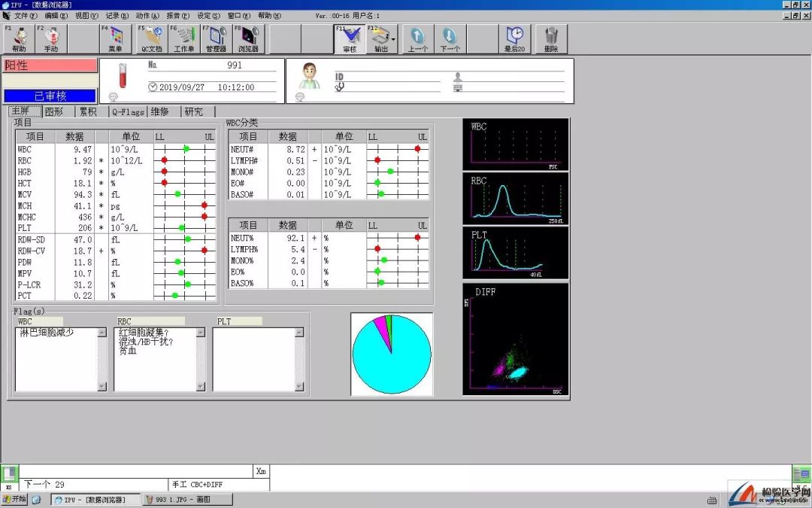Click the DIFF scattergram thumbnail
This screenshot has height=508, width=812.
coord(516,339)
